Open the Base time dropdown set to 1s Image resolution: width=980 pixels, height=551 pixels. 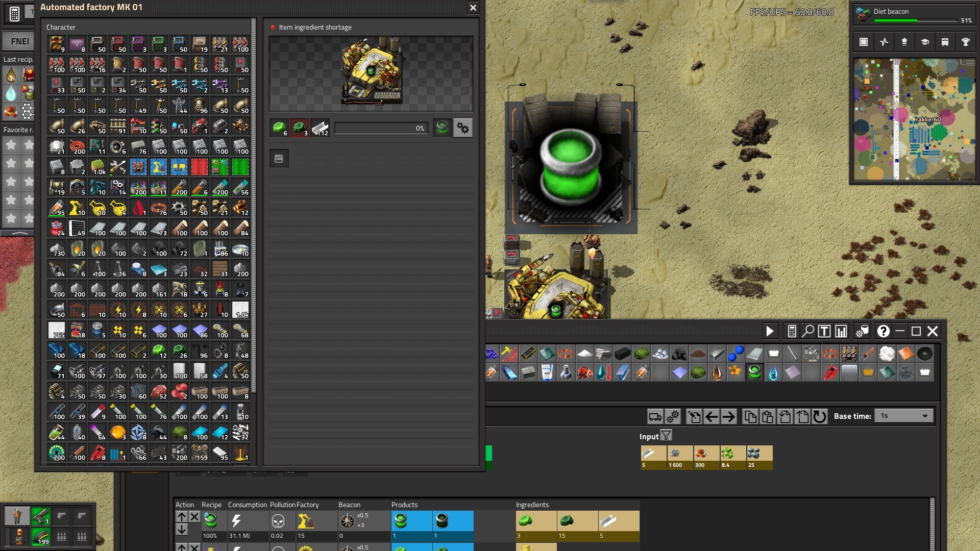pyautogui.click(x=904, y=416)
